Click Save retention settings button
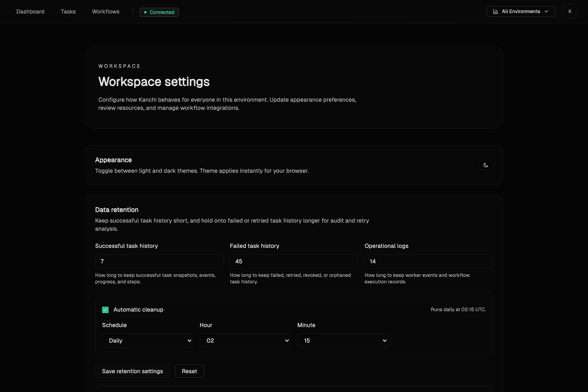This screenshot has height=392, width=588. tap(133, 371)
